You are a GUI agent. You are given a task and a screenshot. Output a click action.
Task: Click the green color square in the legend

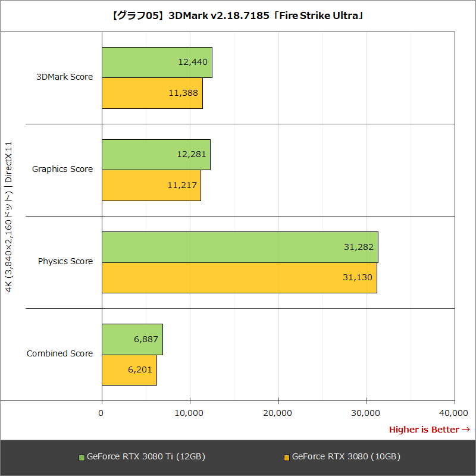tap(83, 457)
